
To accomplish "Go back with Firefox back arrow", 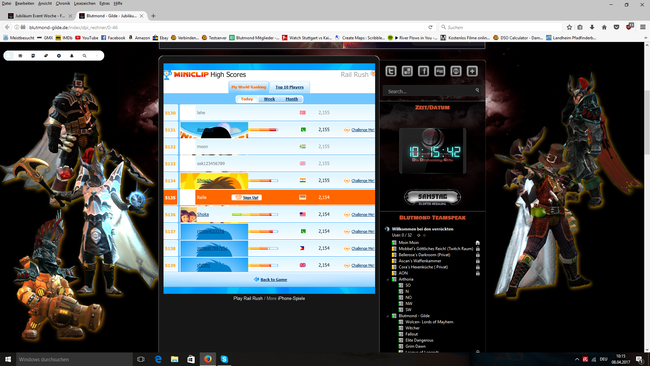I will [x=7, y=27].
